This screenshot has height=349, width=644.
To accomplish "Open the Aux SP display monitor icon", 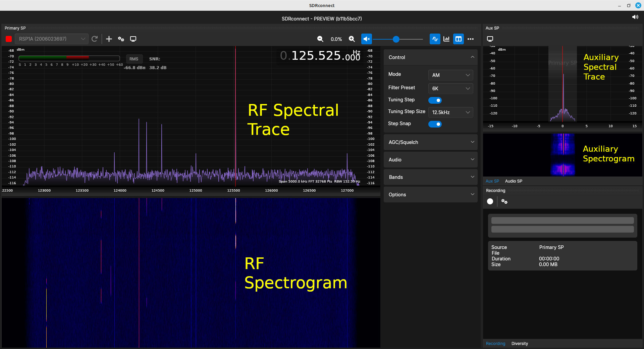I will tap(490, 39).
